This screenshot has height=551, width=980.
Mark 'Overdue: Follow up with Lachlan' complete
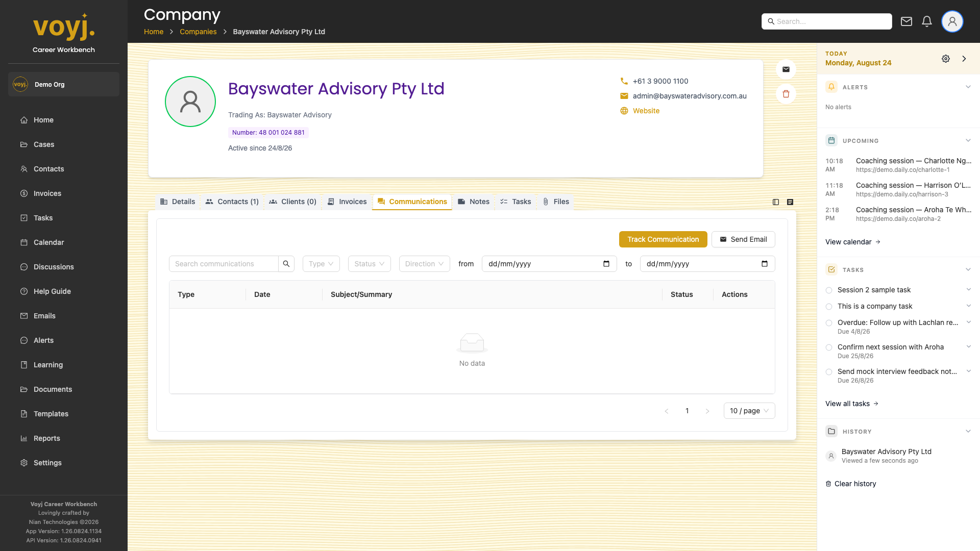[x=829, y=323]
